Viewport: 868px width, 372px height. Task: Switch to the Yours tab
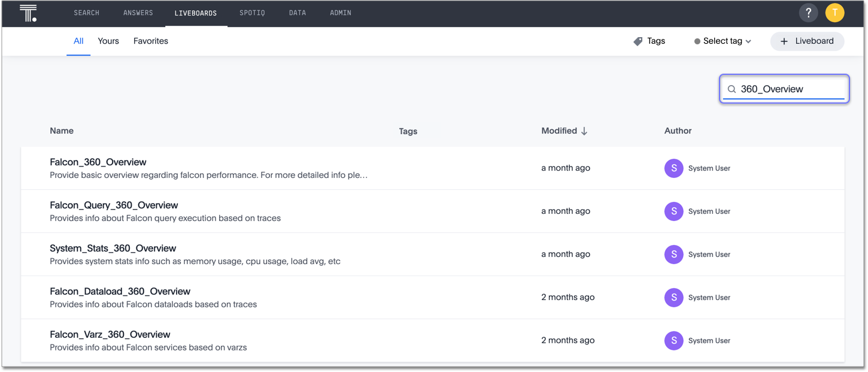[x=108, y=41]
